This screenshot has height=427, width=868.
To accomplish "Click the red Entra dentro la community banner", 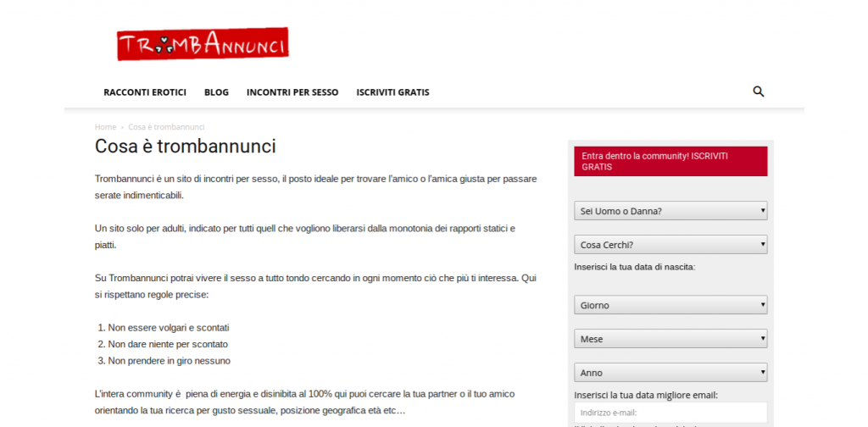I will pyautogui.click(x=670, y=161).
